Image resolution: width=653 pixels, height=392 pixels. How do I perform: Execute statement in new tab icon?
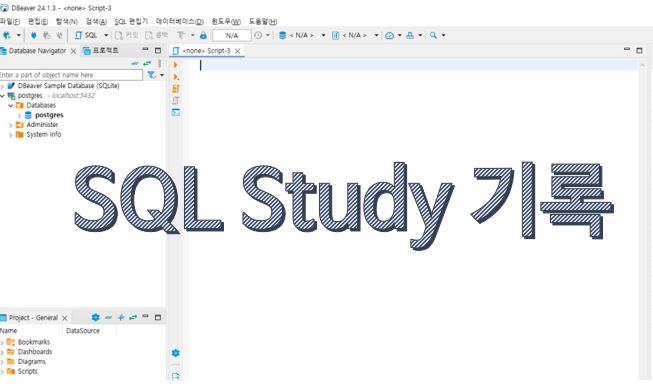tap(176, 77)
